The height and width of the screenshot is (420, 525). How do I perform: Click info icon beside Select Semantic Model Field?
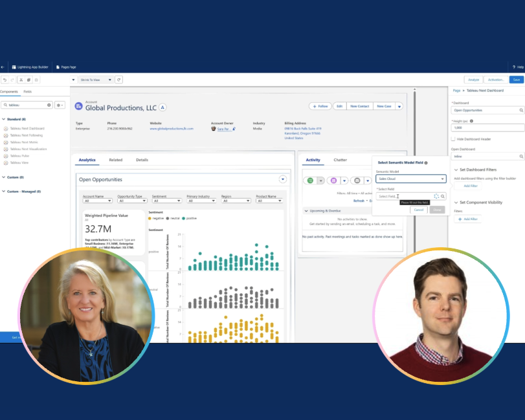(426, 162)
